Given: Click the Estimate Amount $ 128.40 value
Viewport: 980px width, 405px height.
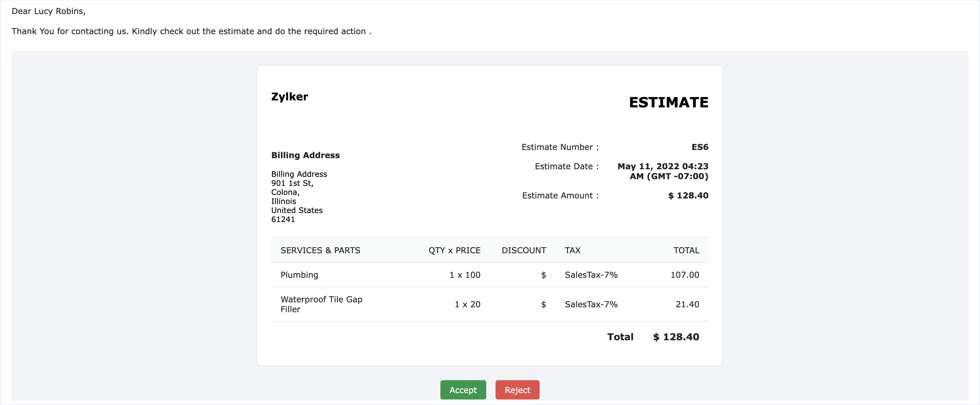Looking at the screenshot, I should 688,195.
